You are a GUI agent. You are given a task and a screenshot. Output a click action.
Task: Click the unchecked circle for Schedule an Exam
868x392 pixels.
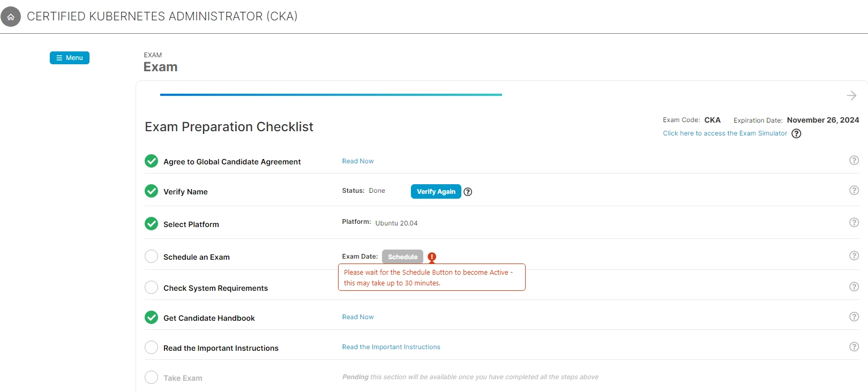click(152, 257)
